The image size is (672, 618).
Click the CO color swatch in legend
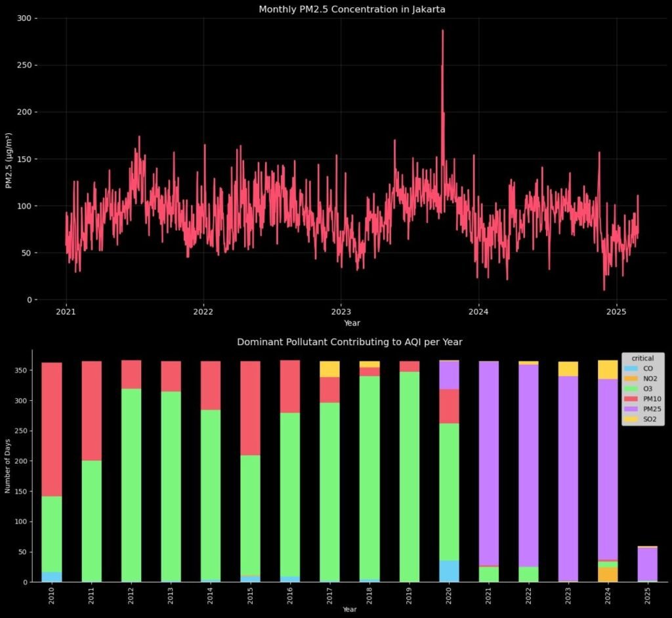click(x=631, y=369)
